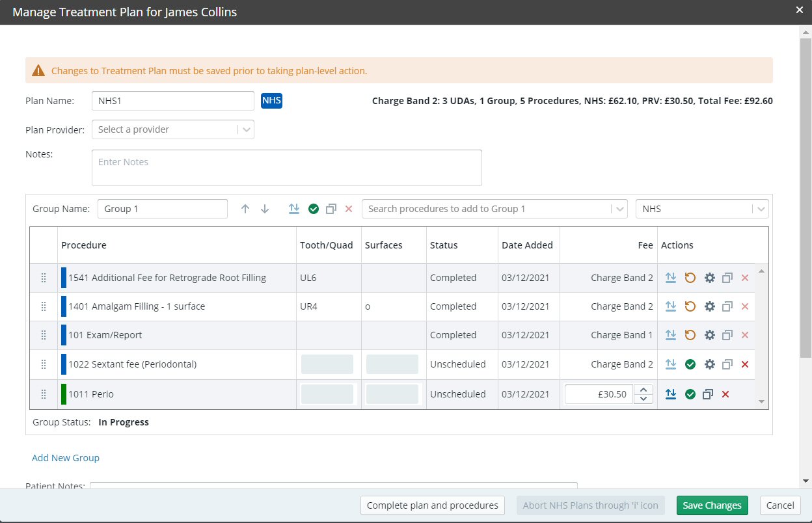
Task: Decrease the £30.50 fee with the down stepper
Action: (x=643, y=399)
